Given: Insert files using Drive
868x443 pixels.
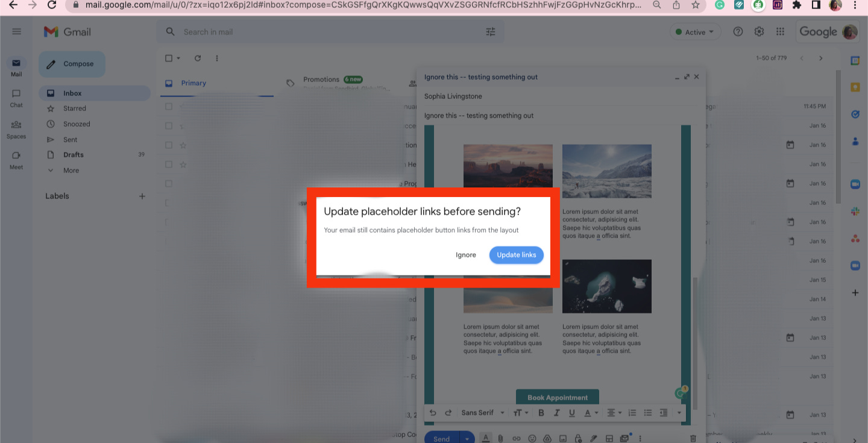Looking at the screenshot, I should coord(547,438).
